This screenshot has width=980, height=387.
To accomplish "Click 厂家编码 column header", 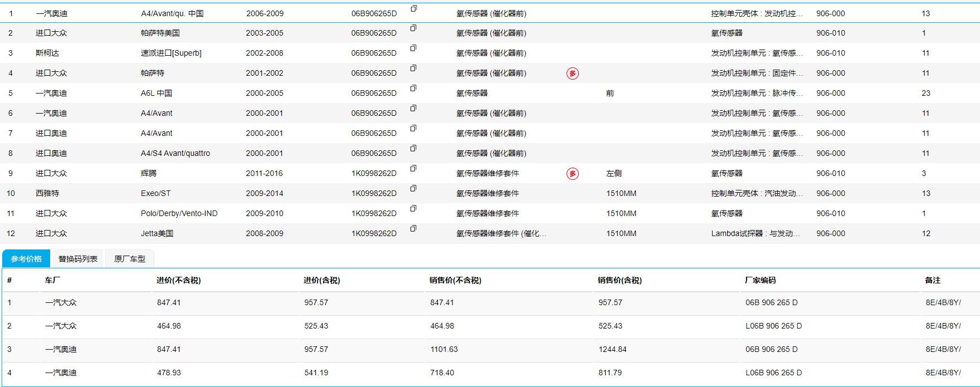I will tap(760, 281).
